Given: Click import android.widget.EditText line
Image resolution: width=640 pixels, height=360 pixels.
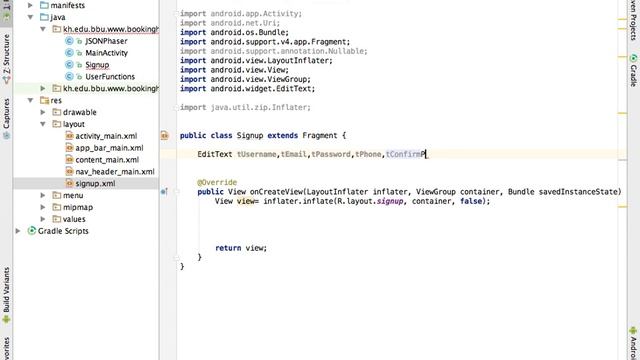Looking at the screenshot, I should [247, 89].
